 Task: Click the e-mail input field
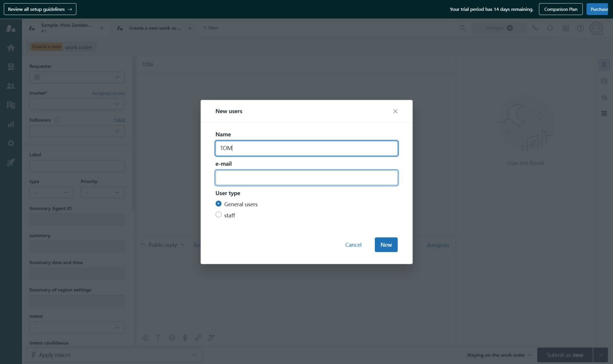point(306,178)
